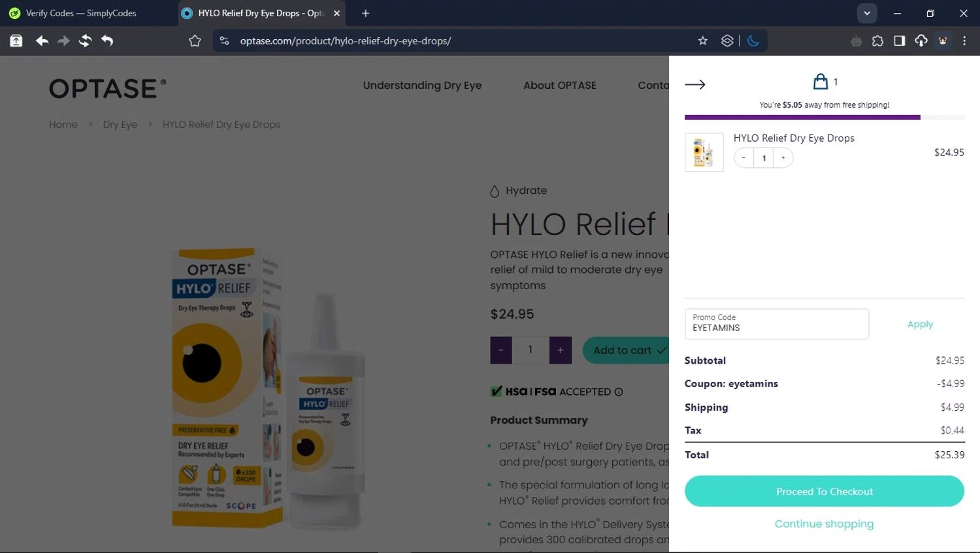Open HYLO Relief Dry Eye Drops cart item

point(794,138)
